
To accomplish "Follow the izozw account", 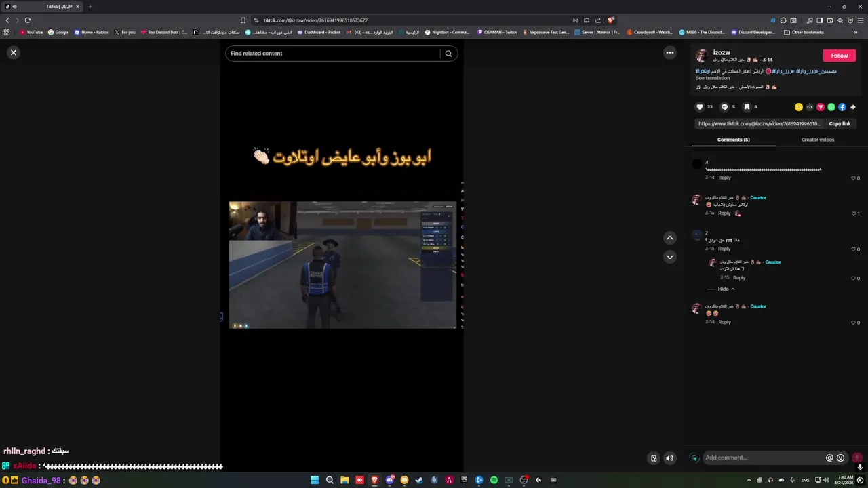I will [x=839, y=56].
